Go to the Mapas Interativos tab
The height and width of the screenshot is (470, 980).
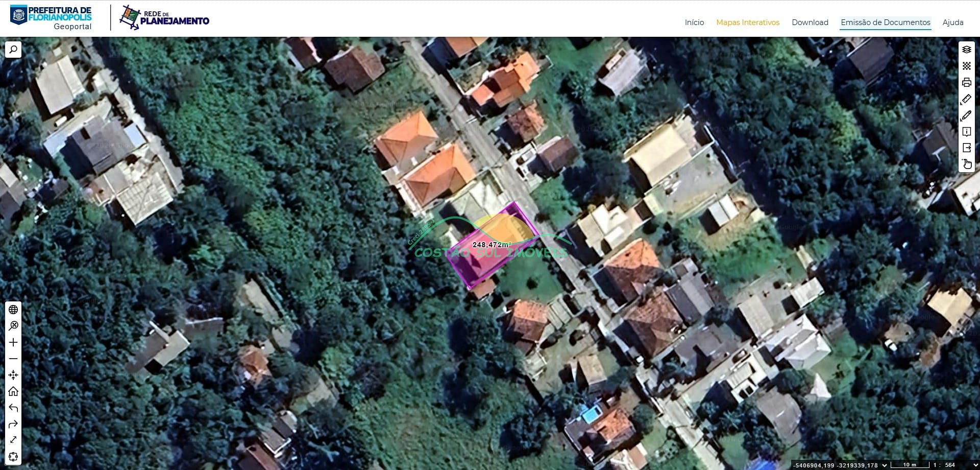748,22
